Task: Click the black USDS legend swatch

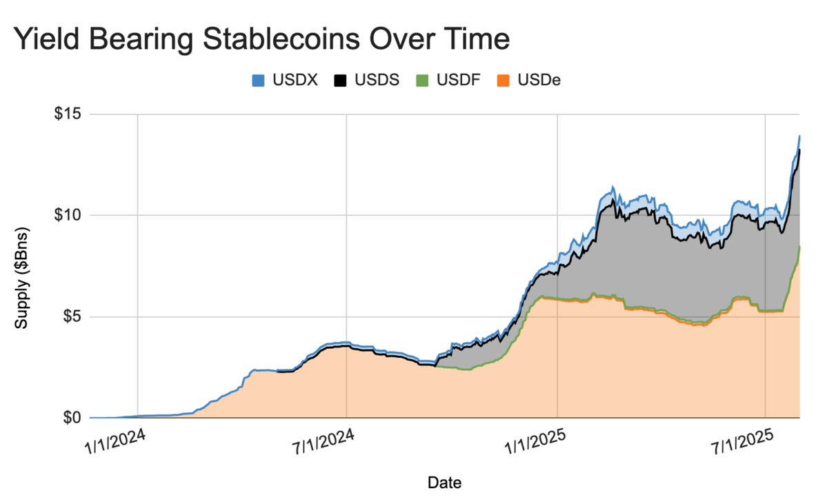Action: [340, 81]
